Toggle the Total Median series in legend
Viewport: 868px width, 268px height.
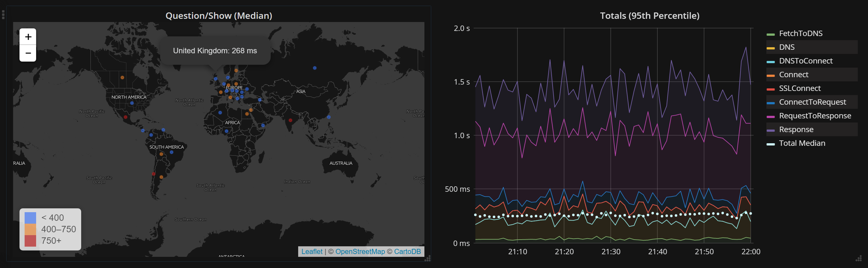(802, 143)
